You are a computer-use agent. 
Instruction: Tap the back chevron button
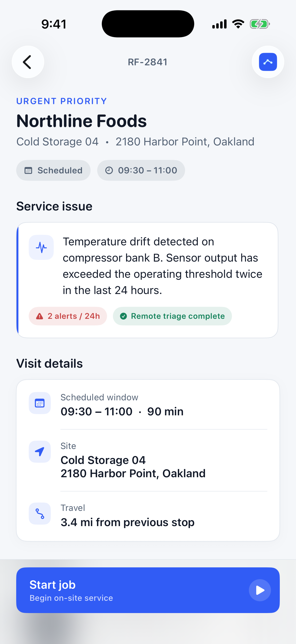click(x=28, y=62)
